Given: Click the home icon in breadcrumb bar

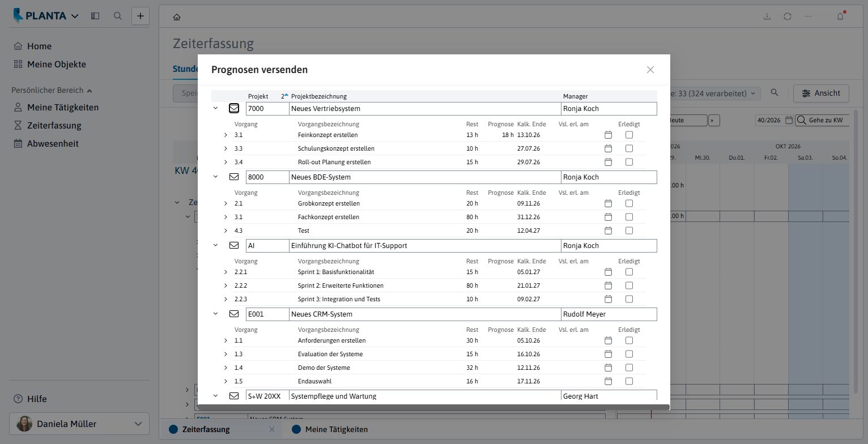Looking at the screenshot, I should point(177,17).
